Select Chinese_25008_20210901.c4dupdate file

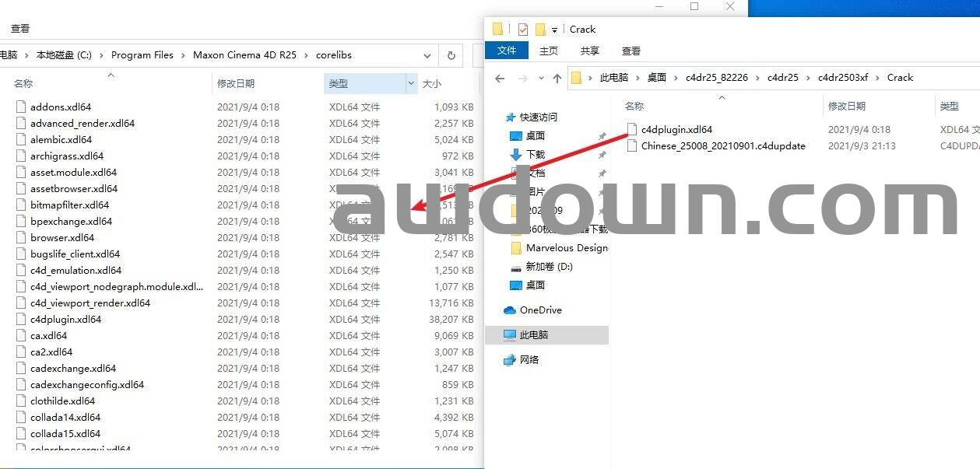(x=722, y=146)
